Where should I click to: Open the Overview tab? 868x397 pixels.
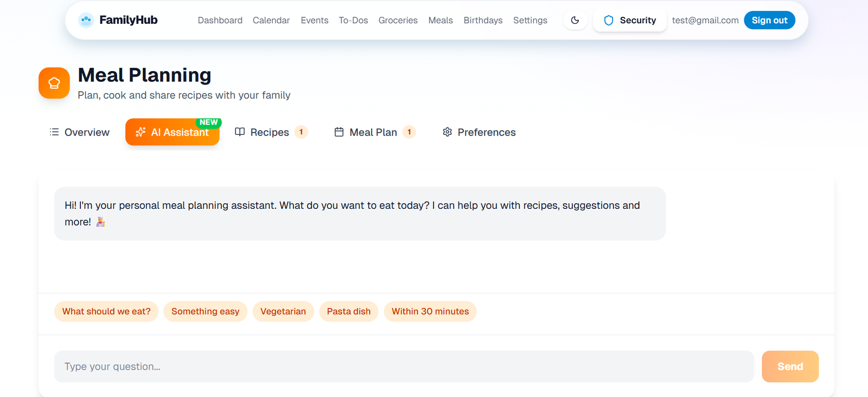(x=80, y=132)
